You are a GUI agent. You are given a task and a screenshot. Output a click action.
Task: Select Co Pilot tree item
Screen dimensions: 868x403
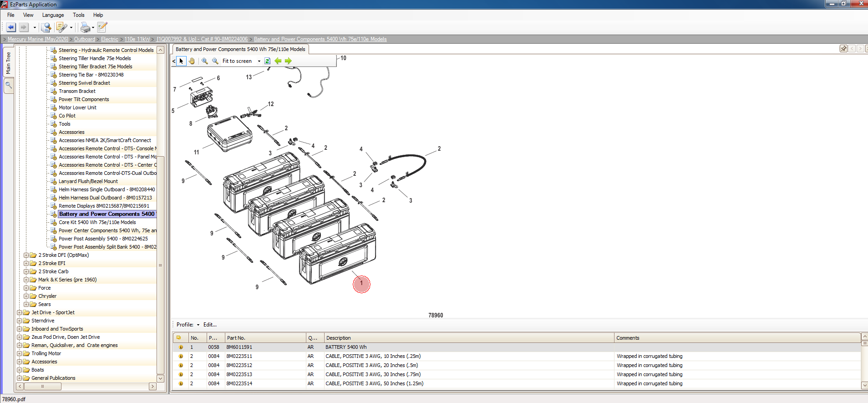click(x=67, y=116)
